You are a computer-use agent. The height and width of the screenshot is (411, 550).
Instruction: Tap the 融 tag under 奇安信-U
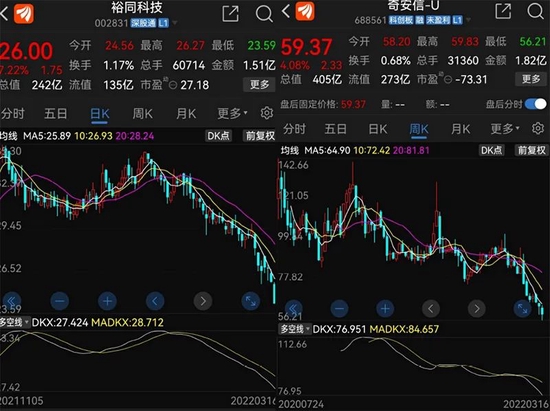pyautogui.click(x=420, y=20)
